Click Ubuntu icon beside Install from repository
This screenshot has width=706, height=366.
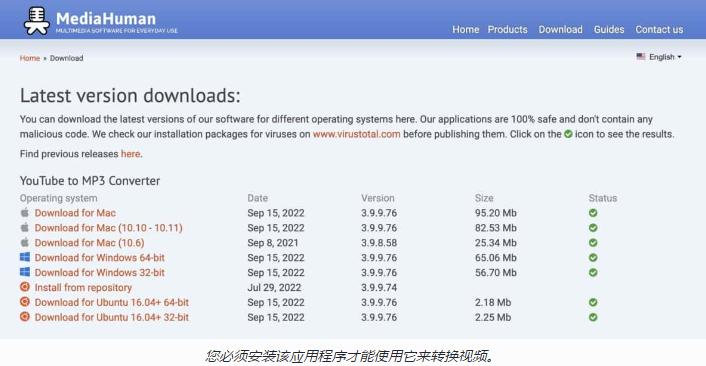click(x=25, y=287)
